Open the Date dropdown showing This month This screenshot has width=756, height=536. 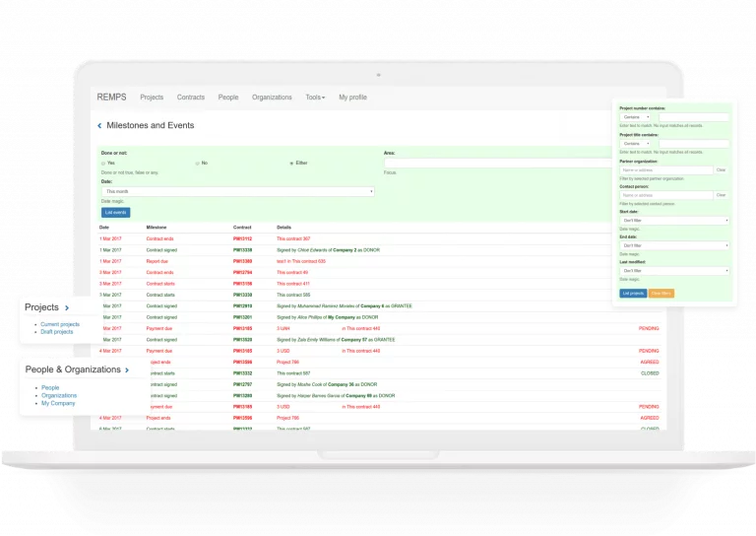point(237,191)
